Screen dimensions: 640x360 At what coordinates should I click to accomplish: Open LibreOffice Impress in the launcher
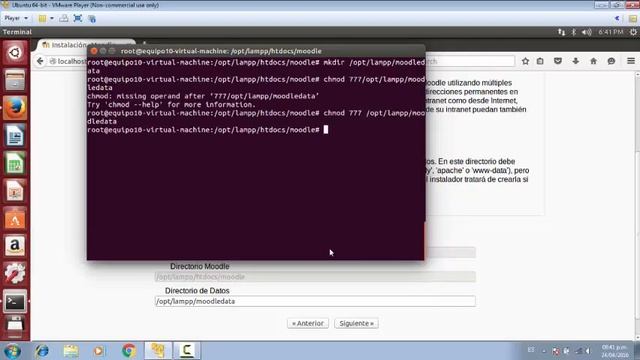[x=15, y=191]
